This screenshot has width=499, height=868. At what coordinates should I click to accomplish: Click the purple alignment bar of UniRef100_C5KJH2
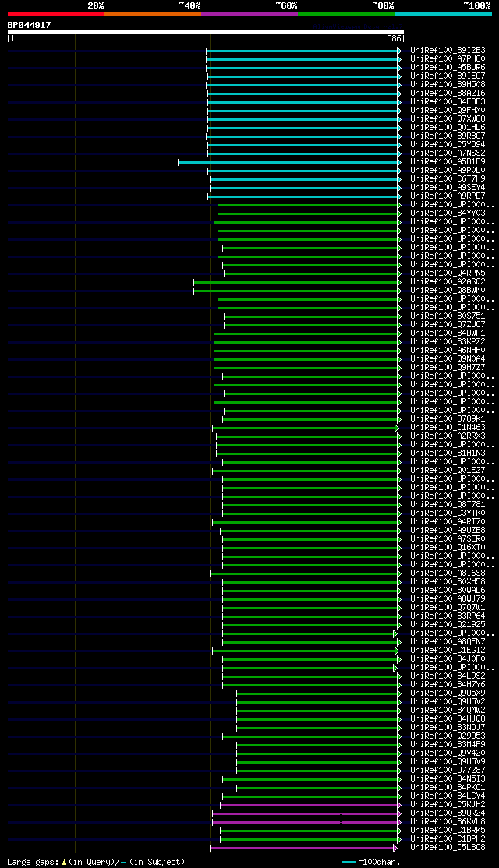(x=309, y=805)
